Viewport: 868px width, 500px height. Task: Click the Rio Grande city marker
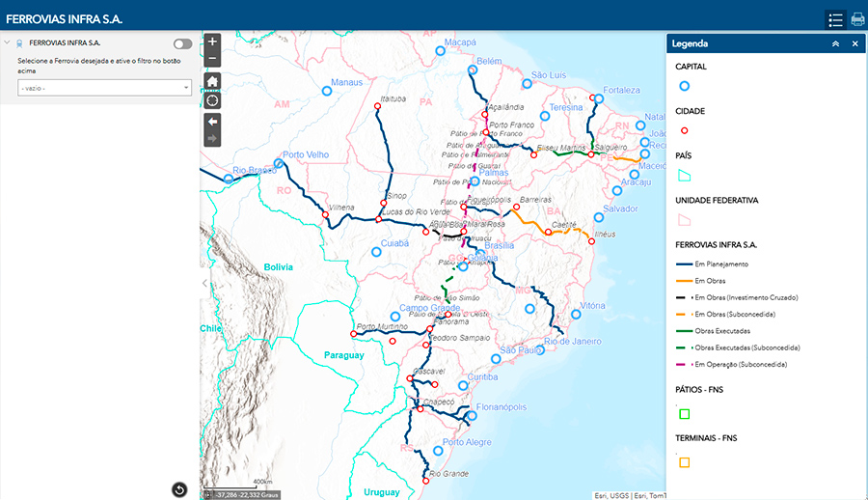[x=425, y=481]
